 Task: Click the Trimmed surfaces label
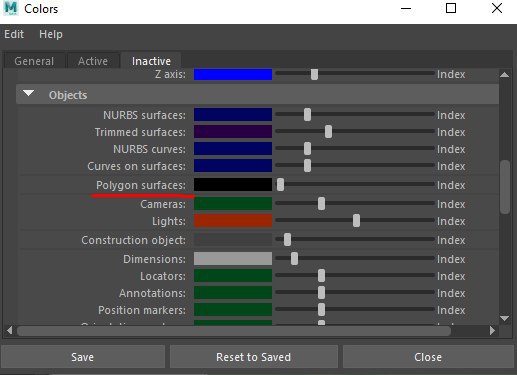click(140, 132)
